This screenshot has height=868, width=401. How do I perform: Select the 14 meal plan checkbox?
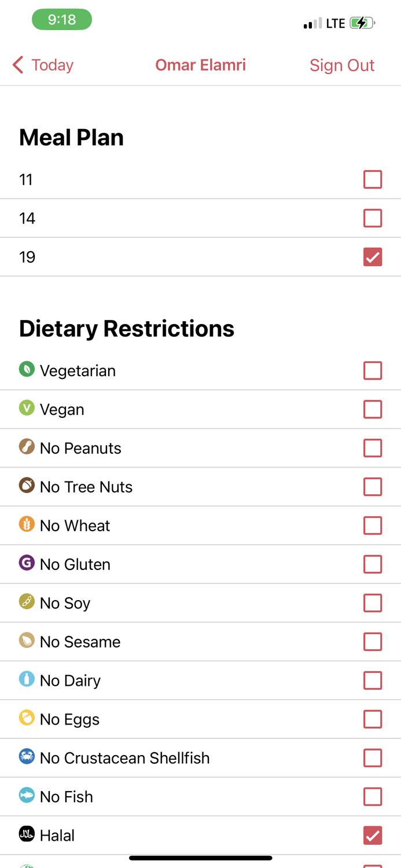coord(373,218)
